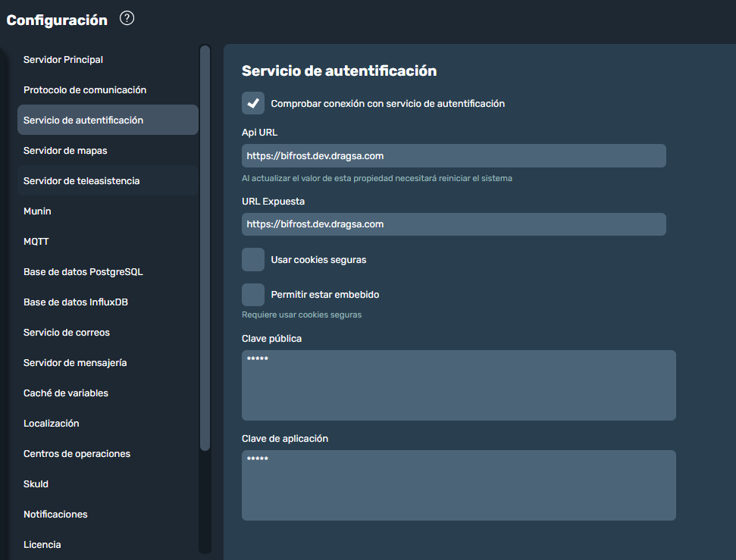Focus the Clave pública text area
The image size is (736, 560).
pos(459,386)
